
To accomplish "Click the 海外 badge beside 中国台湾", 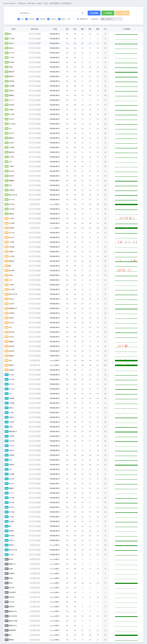I will coord(7,597).
